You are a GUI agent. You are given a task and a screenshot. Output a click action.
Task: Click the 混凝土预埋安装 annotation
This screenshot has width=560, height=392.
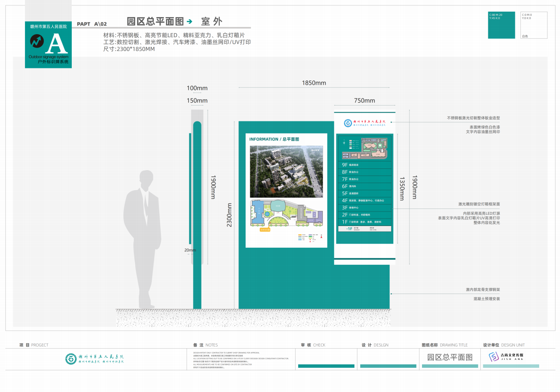coord(487,299)
